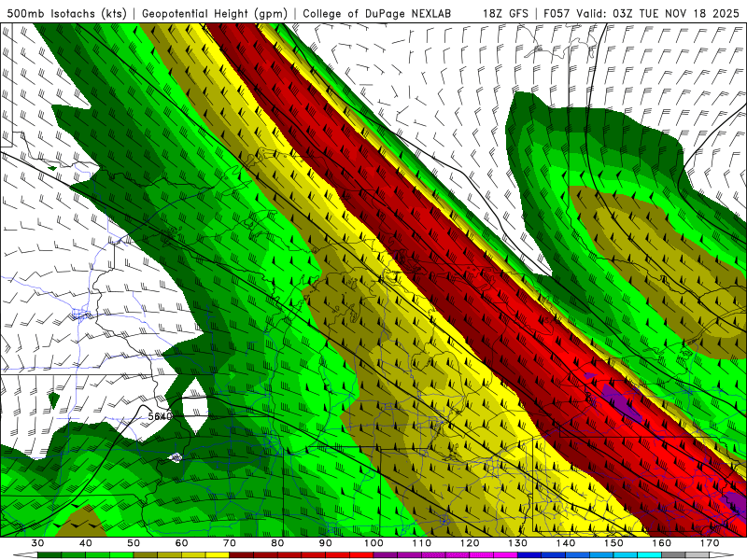Click the dark maroon 70-75 kt legend swatch
Viewport: 747px width, 560px height.
[242, 555]
